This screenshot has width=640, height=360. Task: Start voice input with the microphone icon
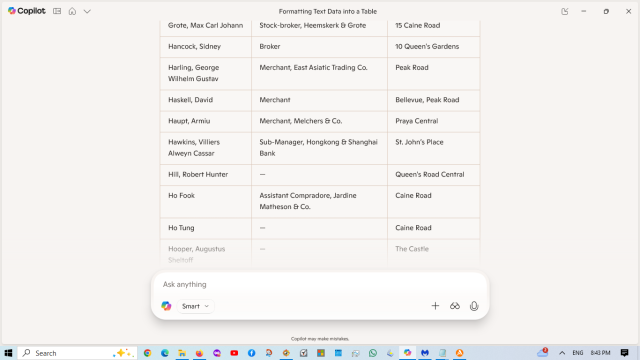(474, 306)
